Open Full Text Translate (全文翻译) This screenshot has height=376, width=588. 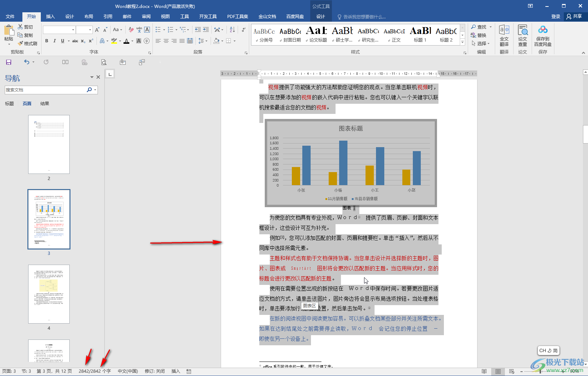(x=504, y=36)
